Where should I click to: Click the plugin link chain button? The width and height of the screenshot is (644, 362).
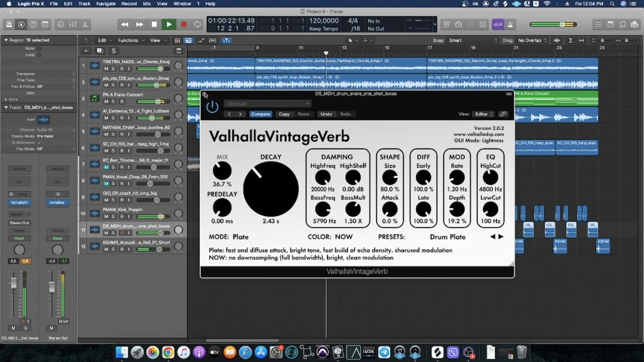[503, 114]
